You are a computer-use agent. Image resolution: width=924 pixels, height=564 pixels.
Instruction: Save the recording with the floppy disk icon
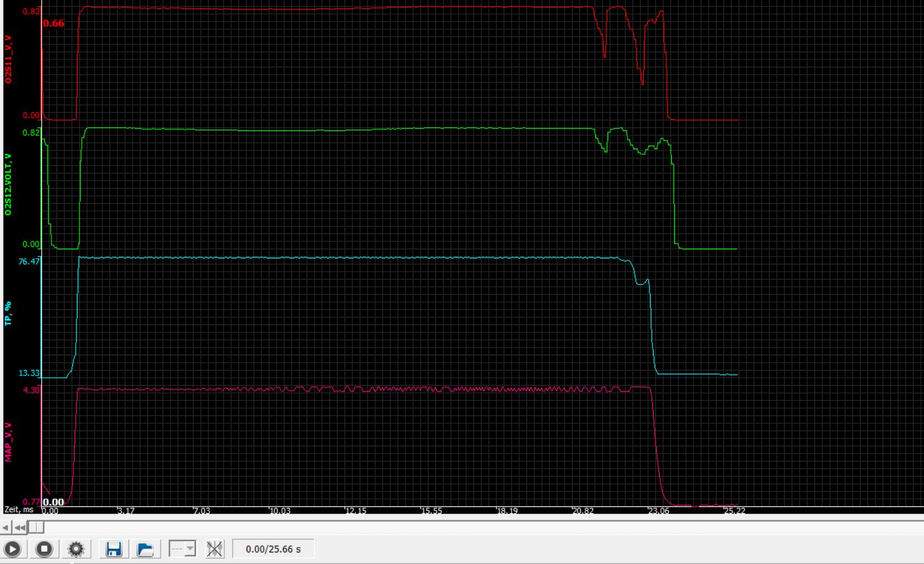click(x=113, y=549)
